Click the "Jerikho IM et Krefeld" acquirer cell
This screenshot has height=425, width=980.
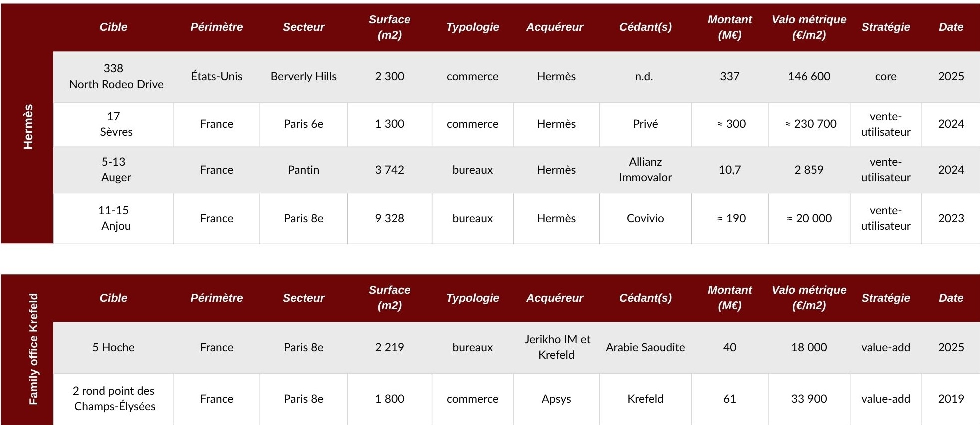coord(557,347)
